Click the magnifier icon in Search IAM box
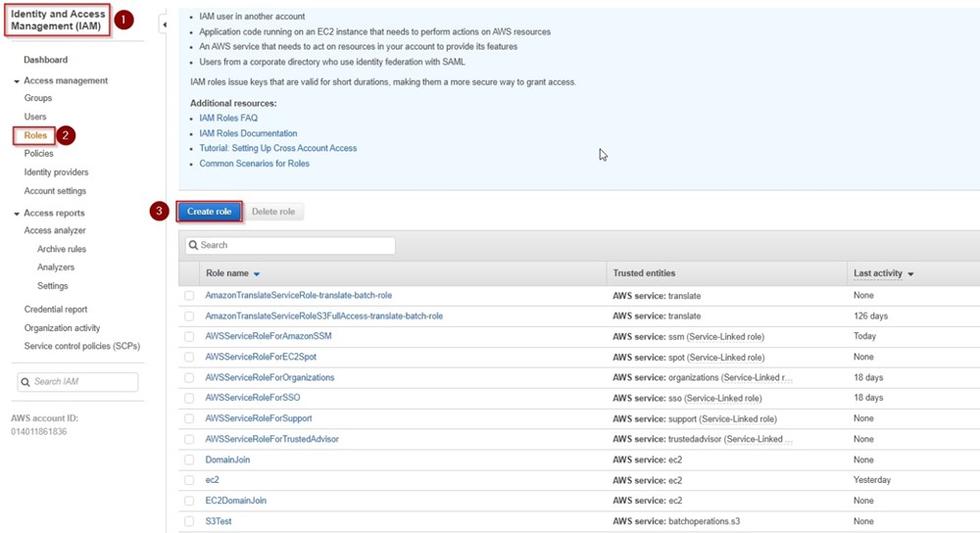Viewport: 980px width, 533px height. [x=25, y=382]
